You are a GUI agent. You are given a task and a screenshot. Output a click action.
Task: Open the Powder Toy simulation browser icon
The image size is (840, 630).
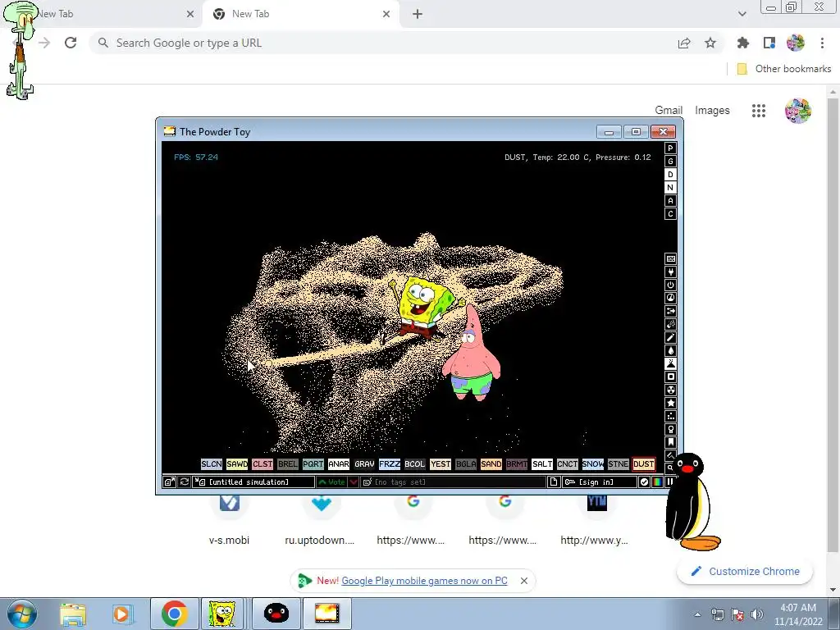(x=169, y=482)
